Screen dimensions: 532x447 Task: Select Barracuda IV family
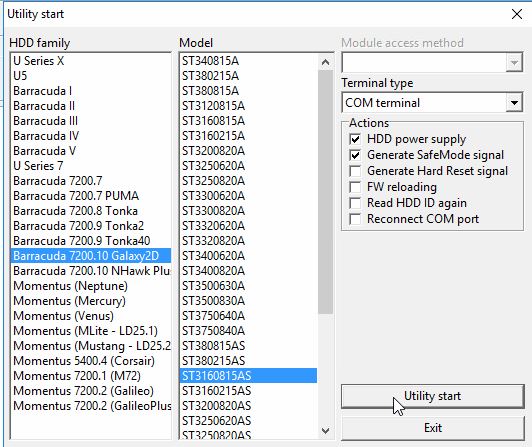(x=91, y=136)
